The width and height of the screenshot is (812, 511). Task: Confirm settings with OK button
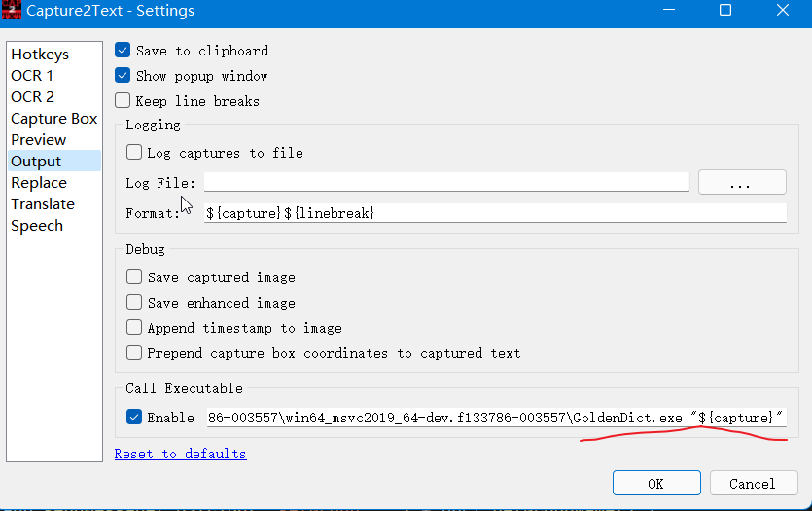(656, 483)
